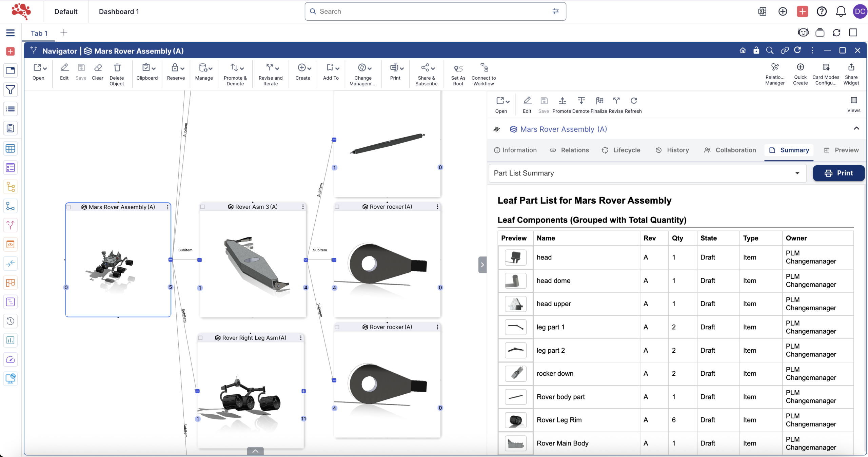Click the Set As Root icon

458,69
